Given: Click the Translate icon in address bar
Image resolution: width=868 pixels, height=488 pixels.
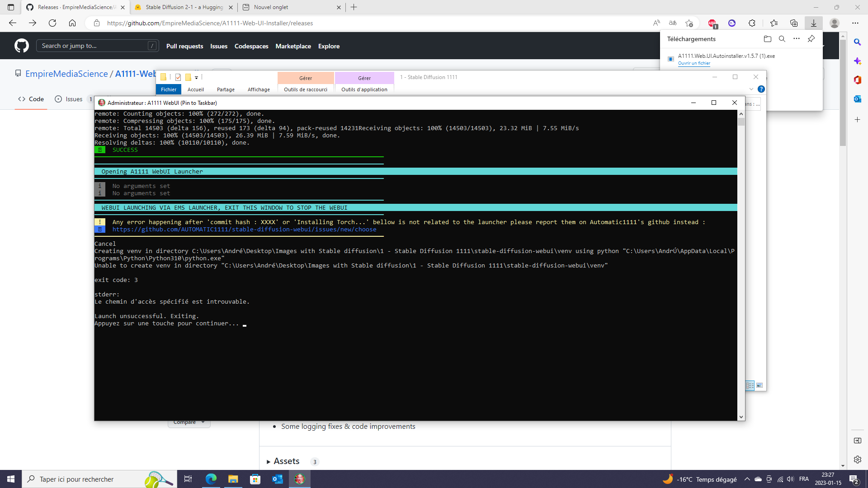Looking at the screenshot, I should (x=673, y=23).
